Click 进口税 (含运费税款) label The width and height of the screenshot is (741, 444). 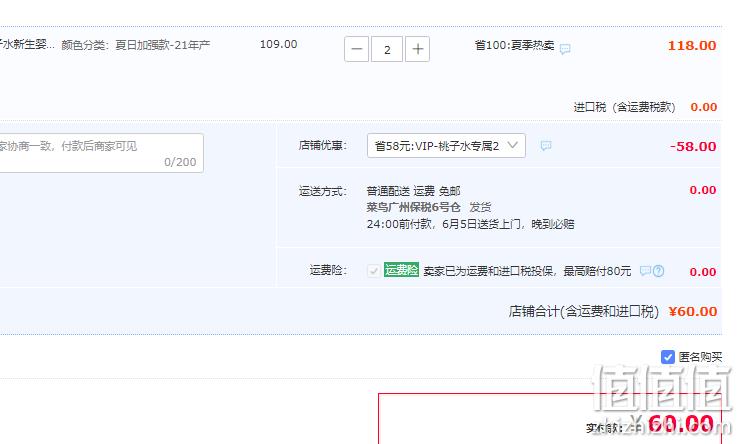click(624, 107)
